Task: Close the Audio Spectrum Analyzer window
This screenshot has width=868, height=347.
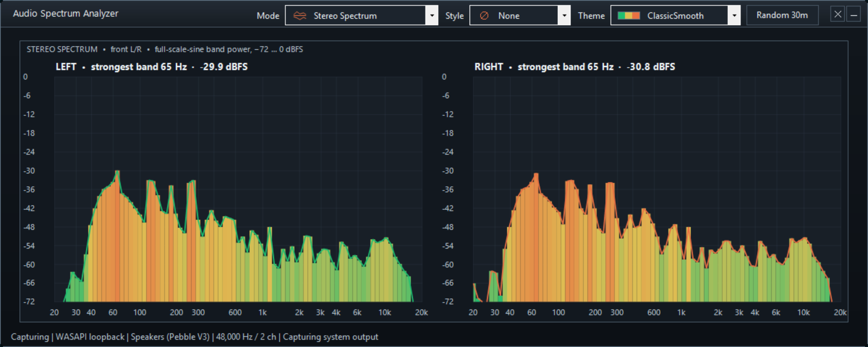Action: click(x=838, y=14)
